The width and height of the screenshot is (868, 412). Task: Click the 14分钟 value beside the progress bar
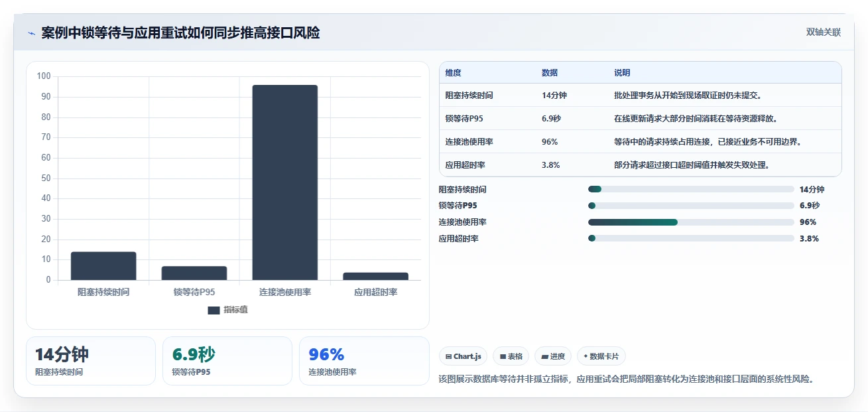[x=812, y=189]
